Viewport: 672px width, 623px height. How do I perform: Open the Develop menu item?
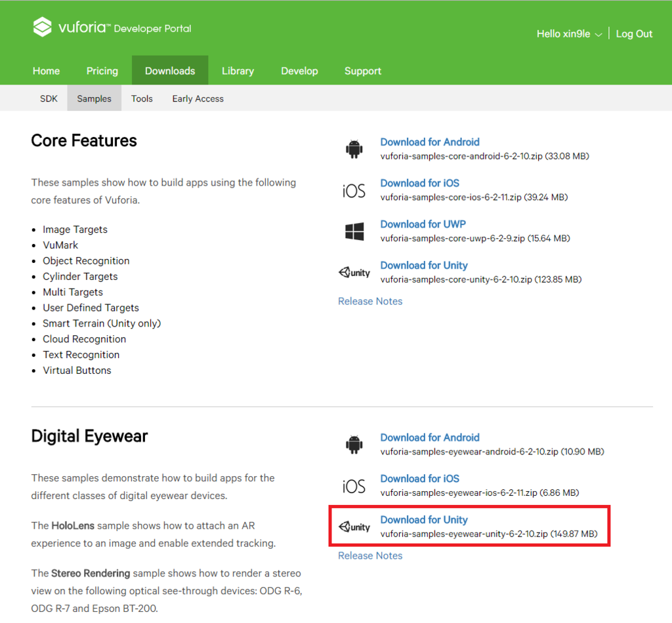[299, 71]
